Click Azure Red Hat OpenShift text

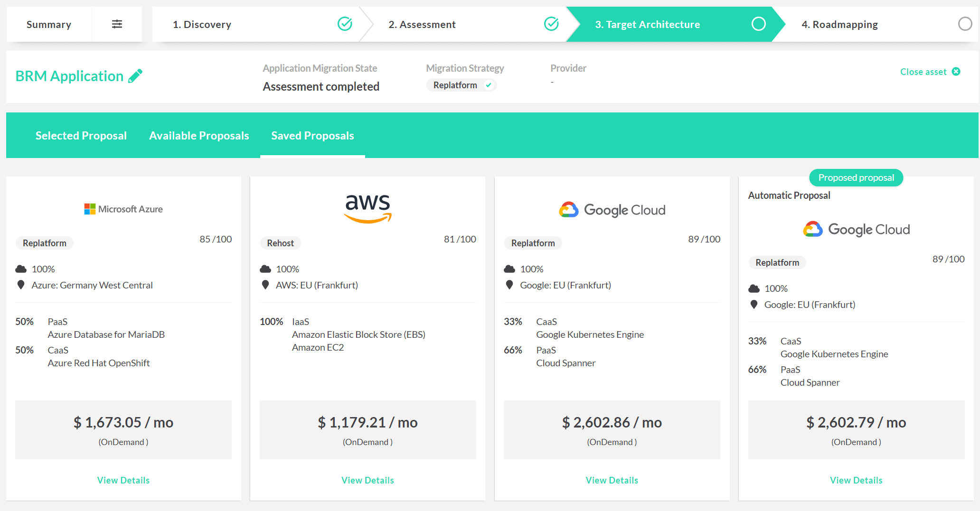click(99, 363)
